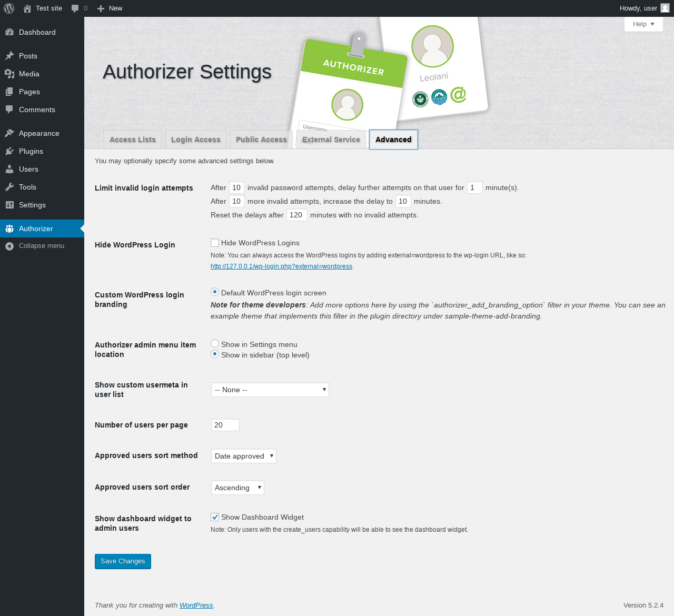
Task: Click the delay minute(s) input field
Action: (x=475, y=187)
